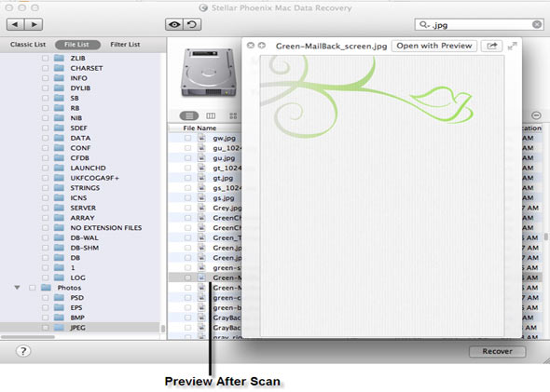Select the green-s file row
This screenshot has width=550, height=392.
pyautogui.click(x=205, y=267)
